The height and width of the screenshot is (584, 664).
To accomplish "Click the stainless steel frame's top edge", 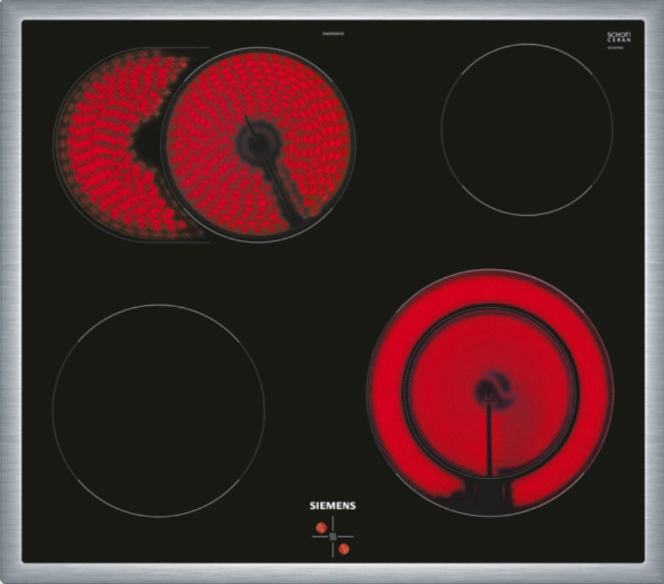I will tap(332, 10).
